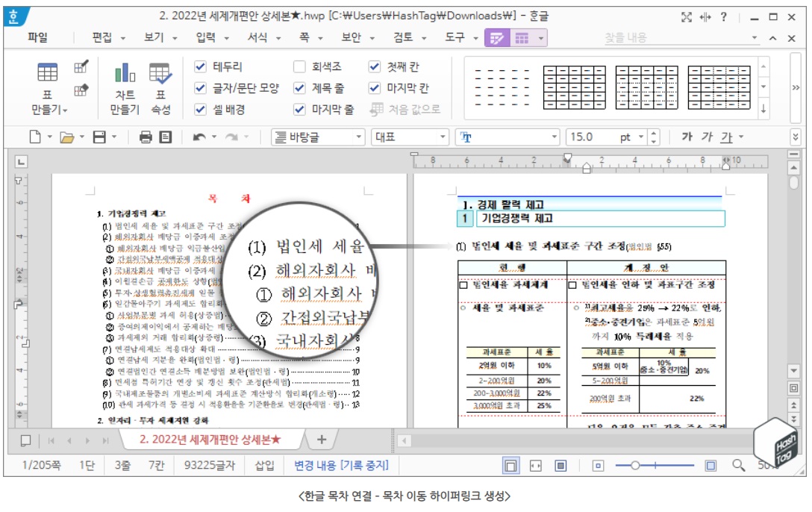The image size is (812, 512).
Task: Add a new document tab with plus
Action: (322, 440)
